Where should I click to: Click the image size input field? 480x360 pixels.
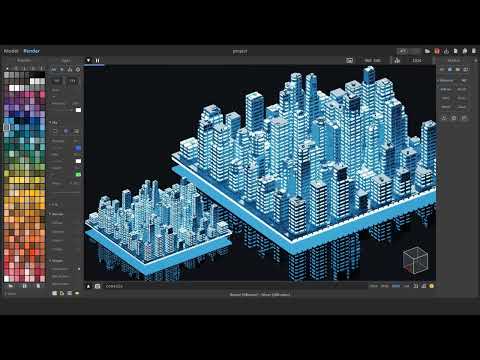click(x=373, y=60)
